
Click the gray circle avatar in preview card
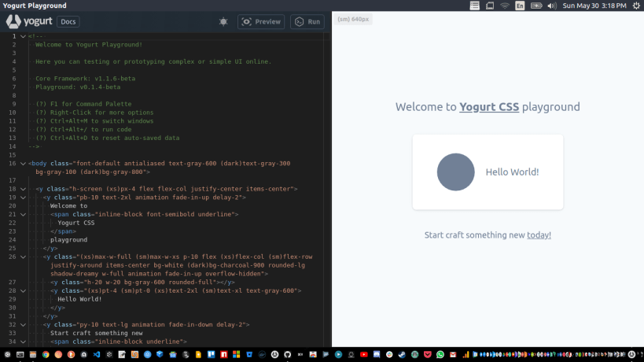click(x=455, y=172)
